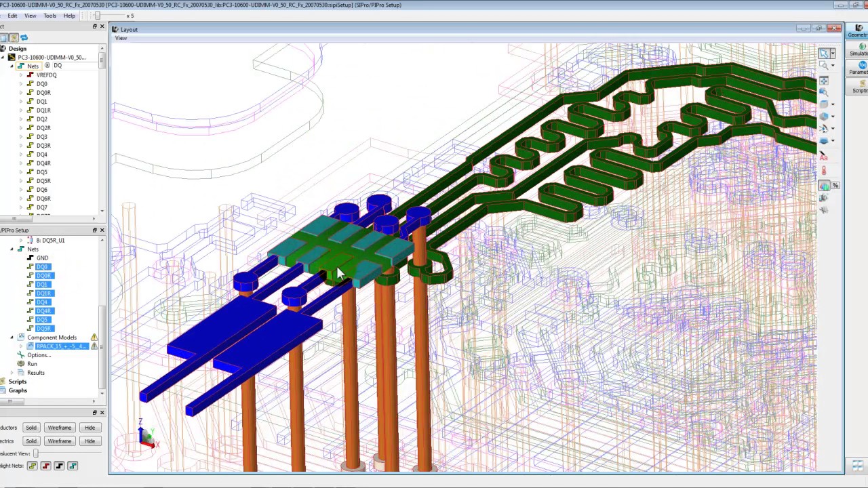Activate the zoom window tool
Image resolution: width=868 pixels, height=488 pixels.
pyautogui.click(x=823, y=66)
